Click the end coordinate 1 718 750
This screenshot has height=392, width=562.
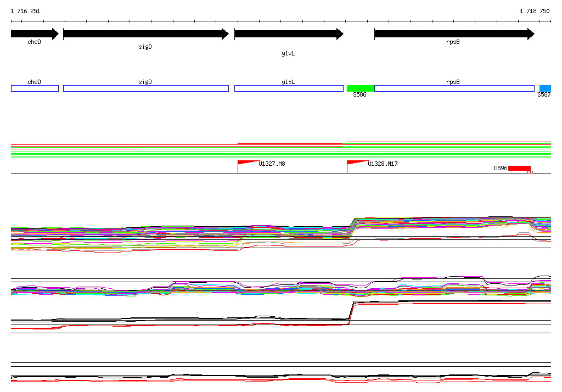(535, 11)
